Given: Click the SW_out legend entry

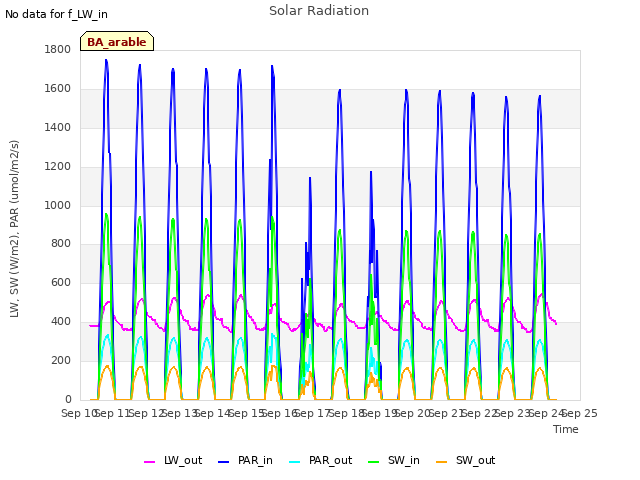Looking at the screenshot, I should tap(465, 460).
